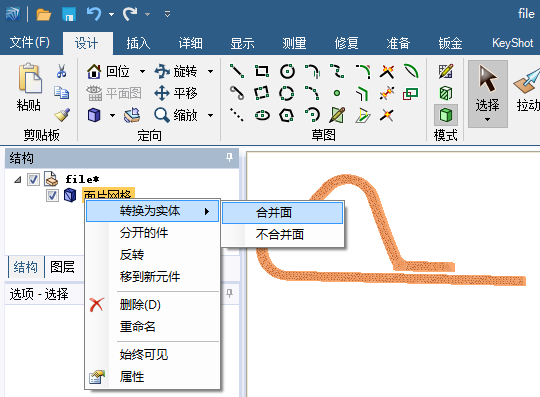540x397 pixels.
Task: Select the offset curve sketch tool
Action: pos(362,93)
